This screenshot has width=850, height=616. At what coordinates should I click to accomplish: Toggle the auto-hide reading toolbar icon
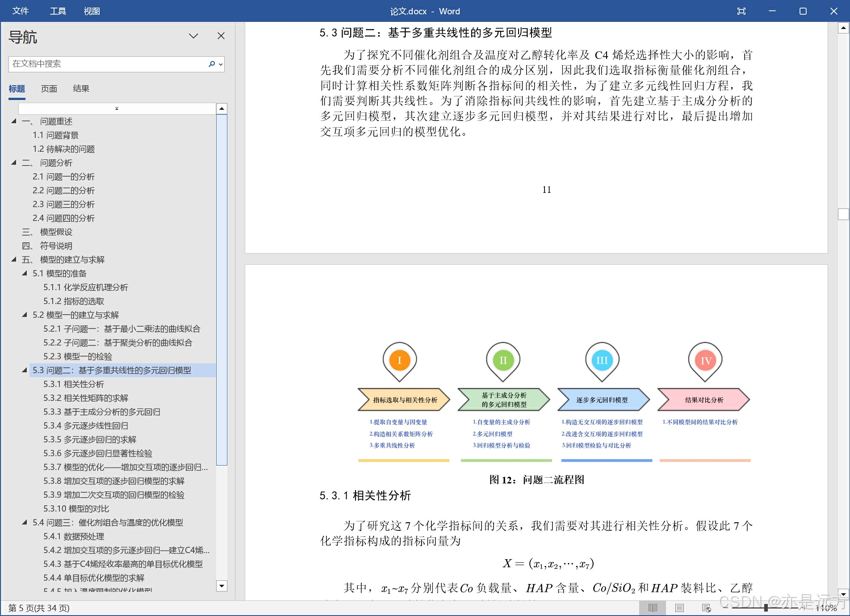tap(741, 11)
